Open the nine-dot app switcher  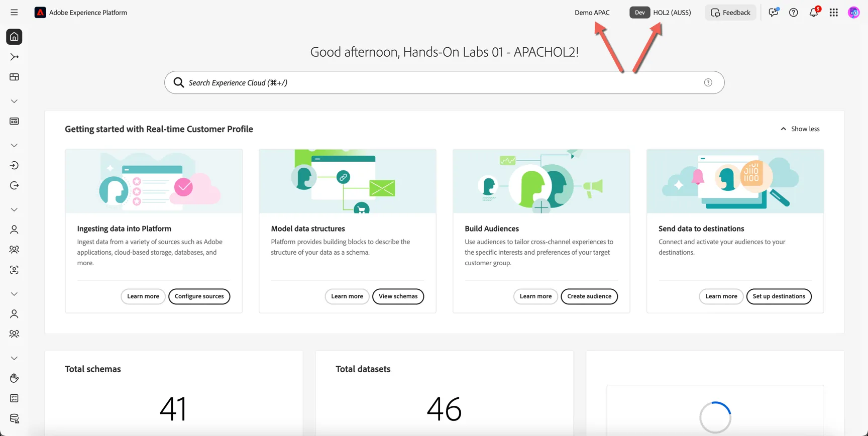(834, 13)
